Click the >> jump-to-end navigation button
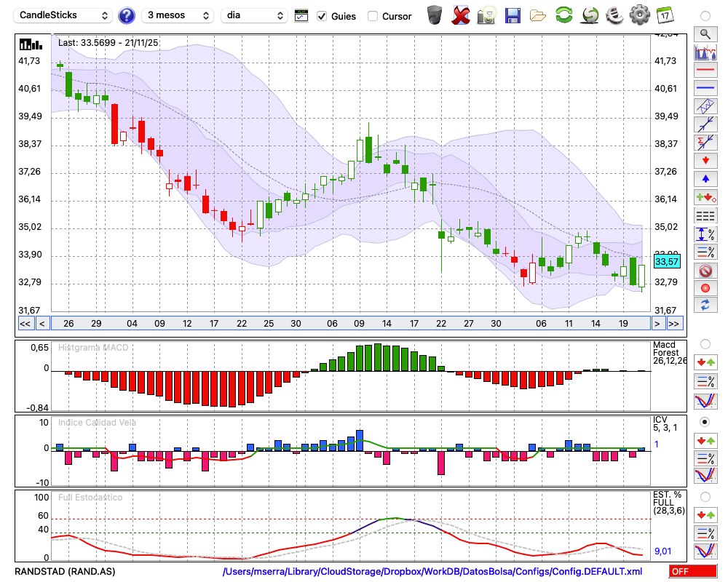This screenshot has width=728, height=582. pyautogui.click(x=674, y=324)
